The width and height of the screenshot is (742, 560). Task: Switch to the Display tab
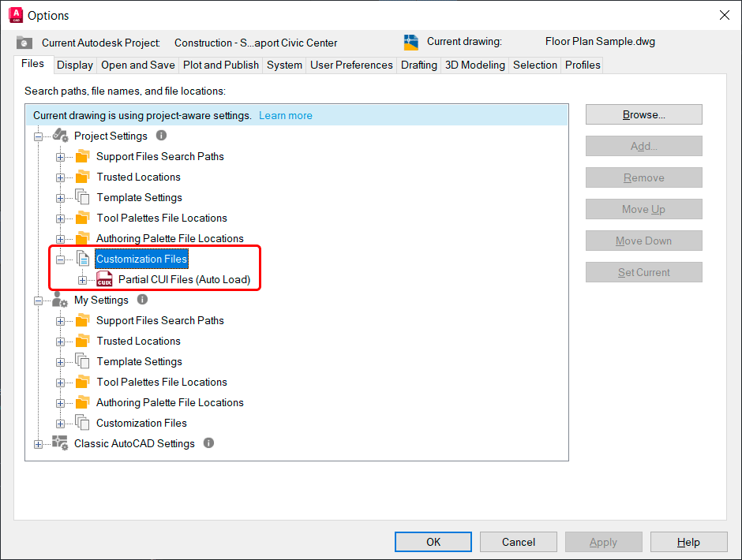point(75,65)
